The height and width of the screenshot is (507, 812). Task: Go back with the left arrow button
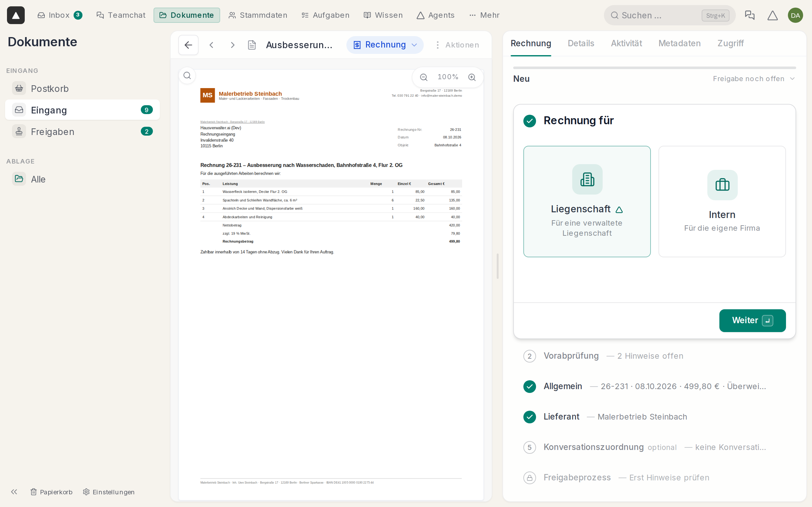188,45
